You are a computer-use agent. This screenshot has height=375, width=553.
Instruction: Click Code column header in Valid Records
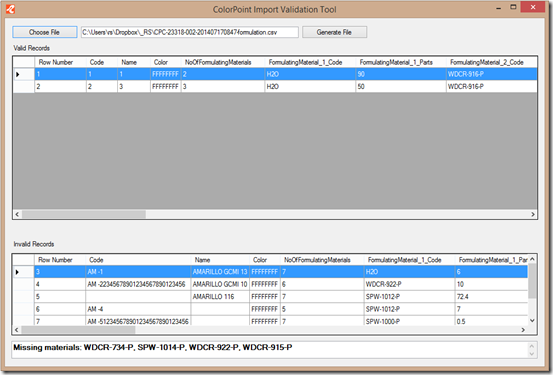click(102, 62)
